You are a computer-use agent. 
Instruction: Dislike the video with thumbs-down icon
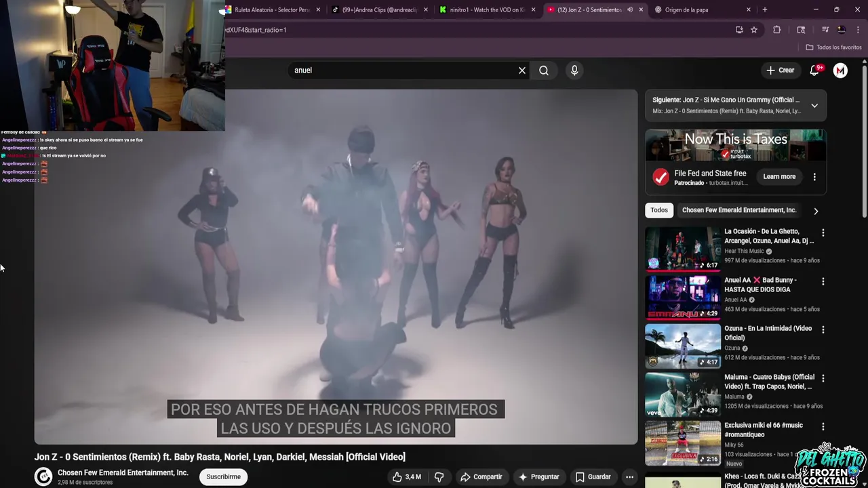click(439, 476)
